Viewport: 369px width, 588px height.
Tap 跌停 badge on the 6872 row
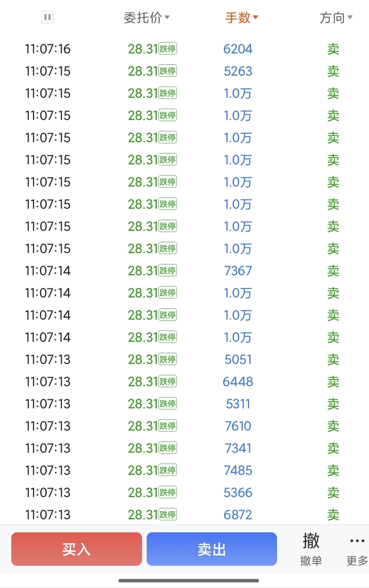point(168,515)
